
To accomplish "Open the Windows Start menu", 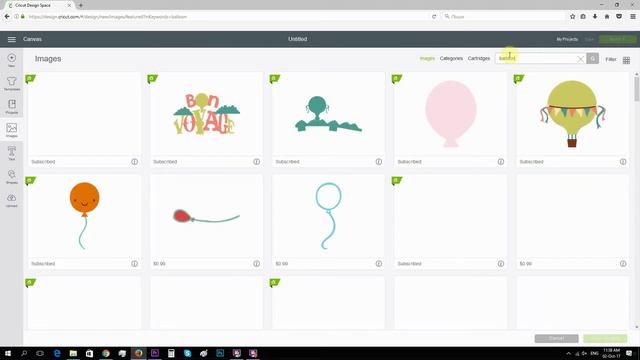I will (x=7, y=353).
